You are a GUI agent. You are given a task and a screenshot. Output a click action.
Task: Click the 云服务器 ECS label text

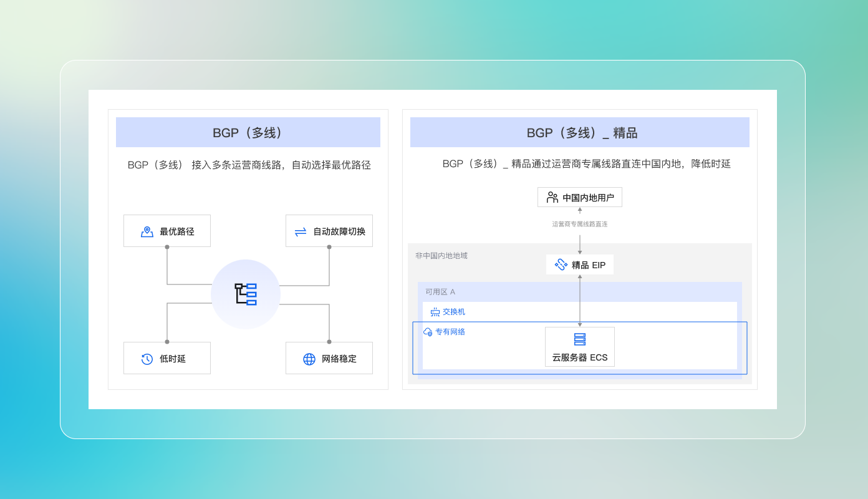click(580, 358)
